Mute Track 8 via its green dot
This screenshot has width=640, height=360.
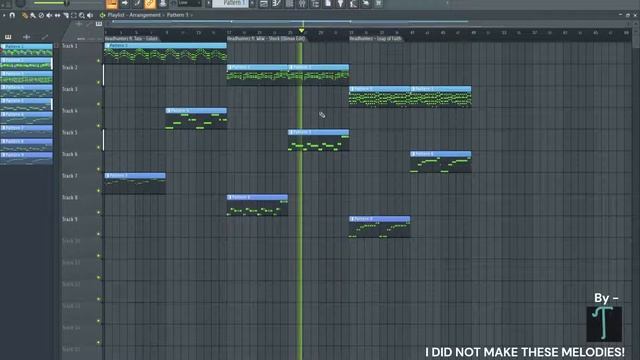pyautogui.click(x=98, y=212)
